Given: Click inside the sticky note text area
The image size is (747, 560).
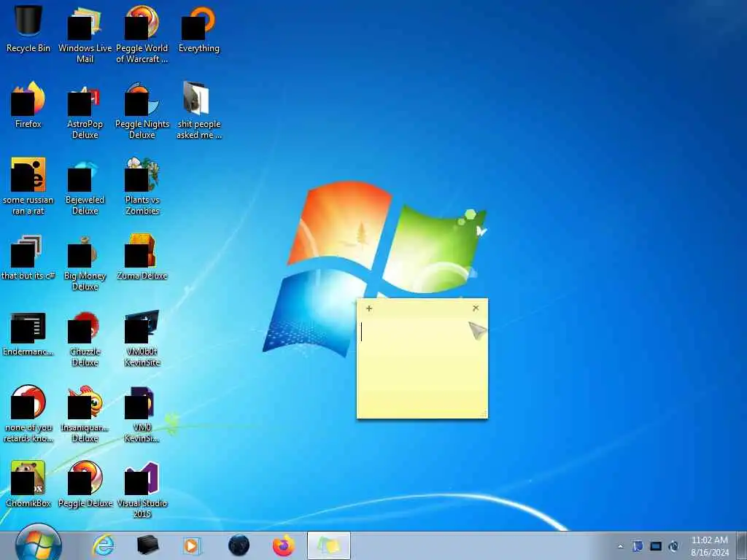Looking at the screenshot, I should pyautogui.click(x=422, y=367).
